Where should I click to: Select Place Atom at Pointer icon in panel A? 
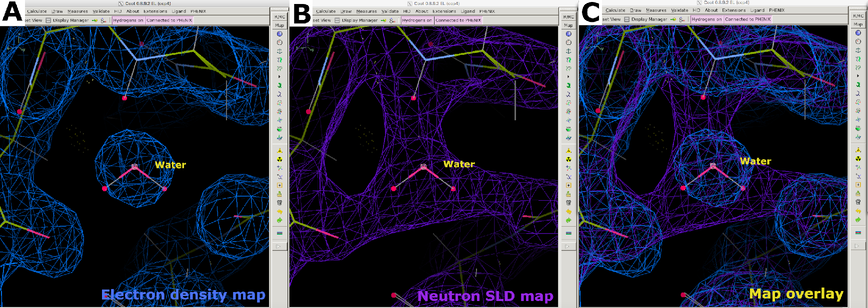(x=279, y=185)
